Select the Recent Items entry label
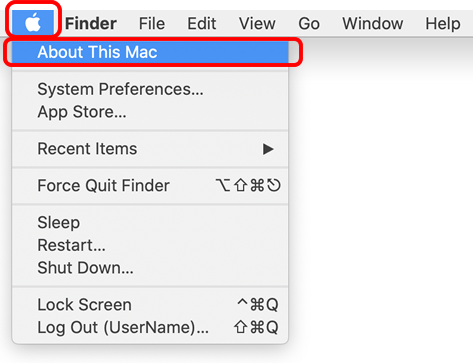The height and width of the screenshot is (363, 473). pyautogui.click(x=87, y=149)
